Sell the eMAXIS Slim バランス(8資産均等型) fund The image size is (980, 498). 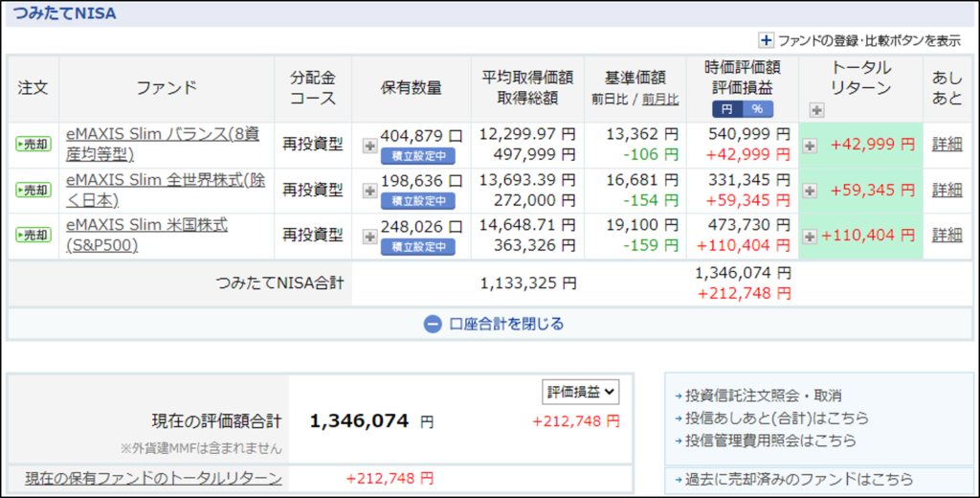(x=33, y=144)
